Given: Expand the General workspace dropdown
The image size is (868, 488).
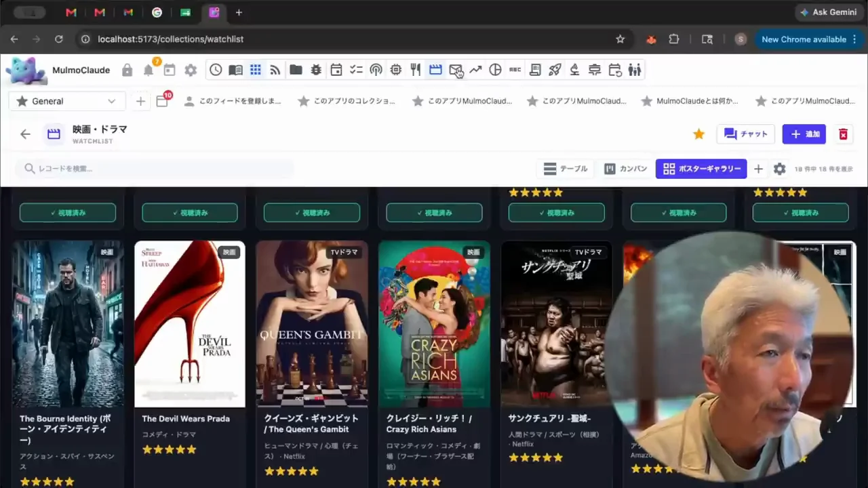Looking at the screenshot, I should [x=67, y=101].
